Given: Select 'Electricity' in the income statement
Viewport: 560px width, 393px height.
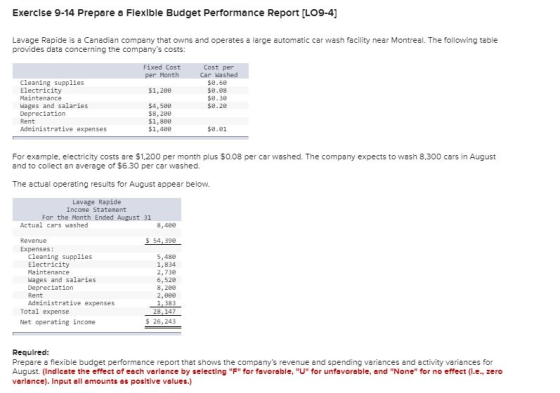Looking at the screenshot, I should click(x=49, y=264).
